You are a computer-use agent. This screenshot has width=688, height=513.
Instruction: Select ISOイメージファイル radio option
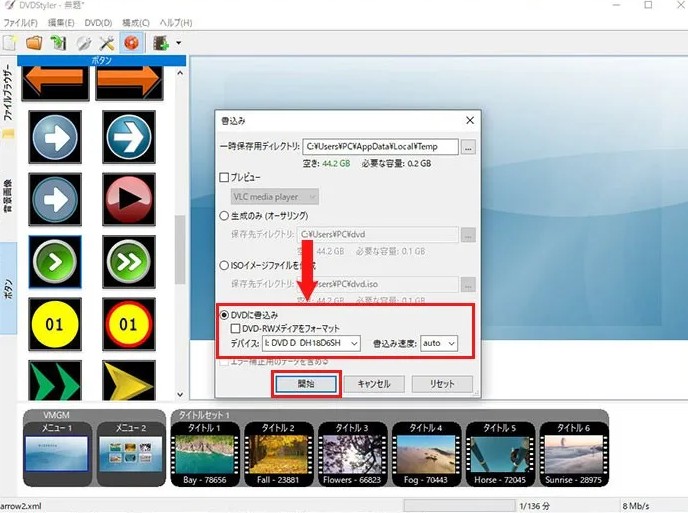point(224,265)
